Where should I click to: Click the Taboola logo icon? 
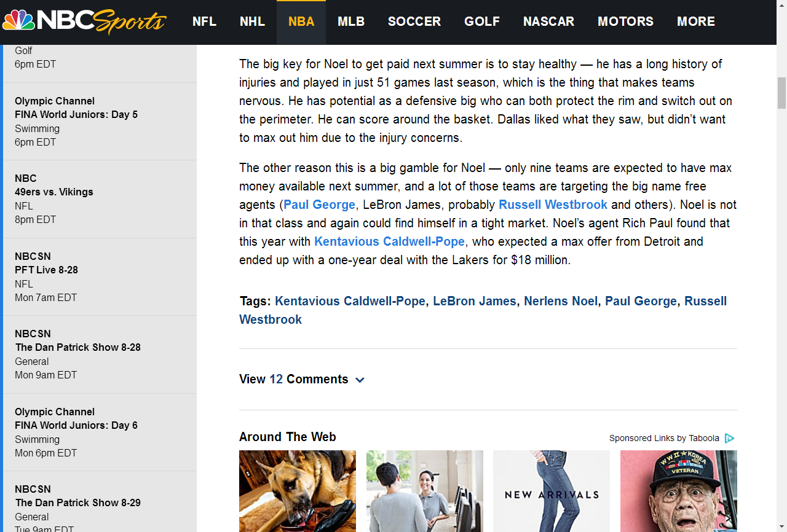pos(729,438)
